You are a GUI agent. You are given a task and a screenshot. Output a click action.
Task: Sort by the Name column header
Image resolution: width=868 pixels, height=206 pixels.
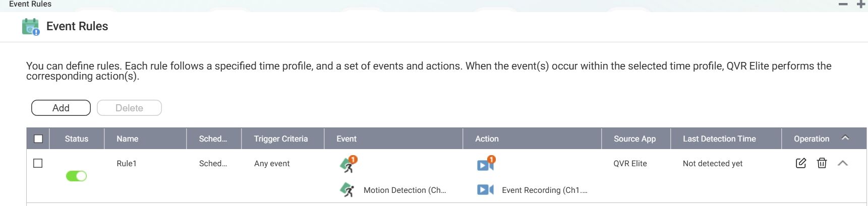point(128,139)
